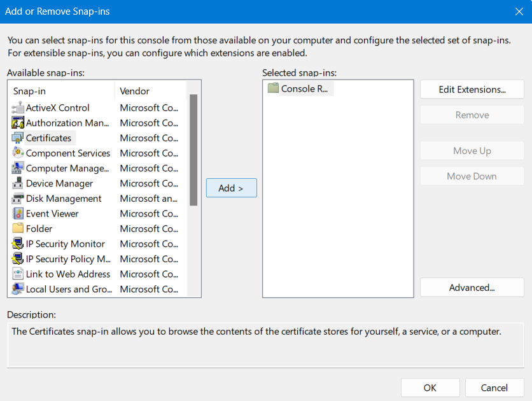Open the Edit Extensions dialog
The height and width of the screenshot is (401, 532).
point(472,89)
